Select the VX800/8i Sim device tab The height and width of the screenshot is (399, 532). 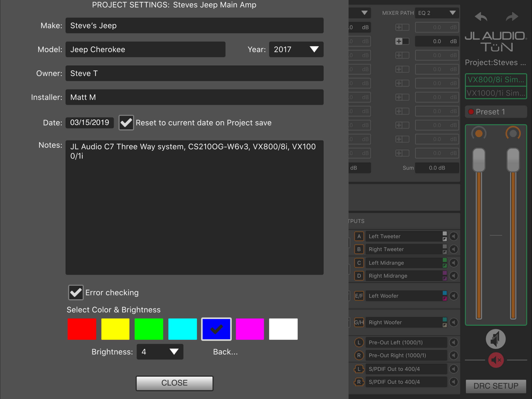click(496, 80)
